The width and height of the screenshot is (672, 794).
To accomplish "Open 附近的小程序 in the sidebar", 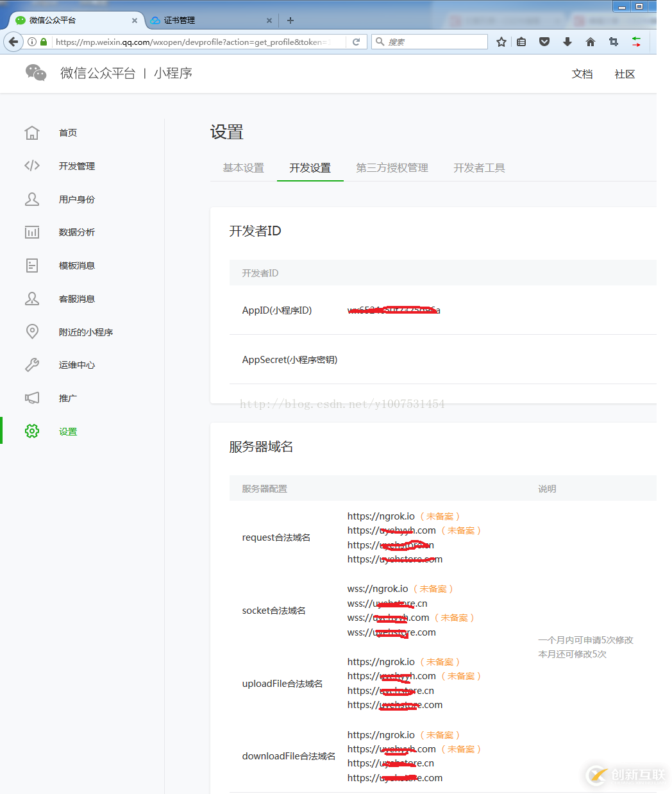I will (x=86, y=332).
